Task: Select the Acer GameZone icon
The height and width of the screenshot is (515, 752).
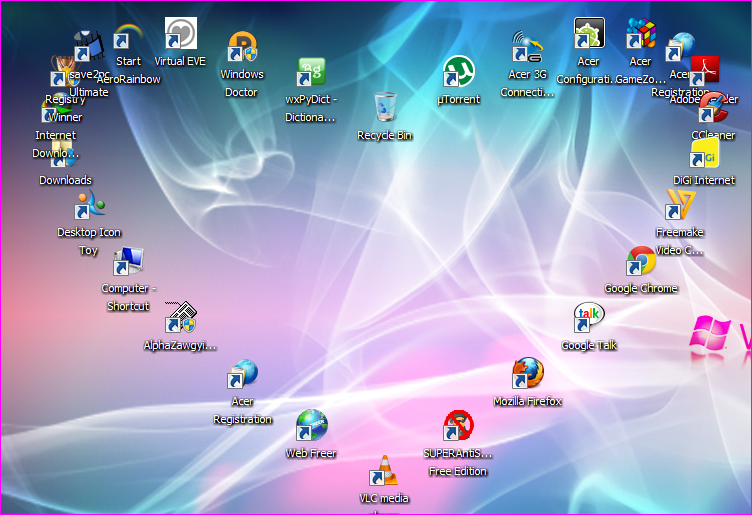Action: 641,33
